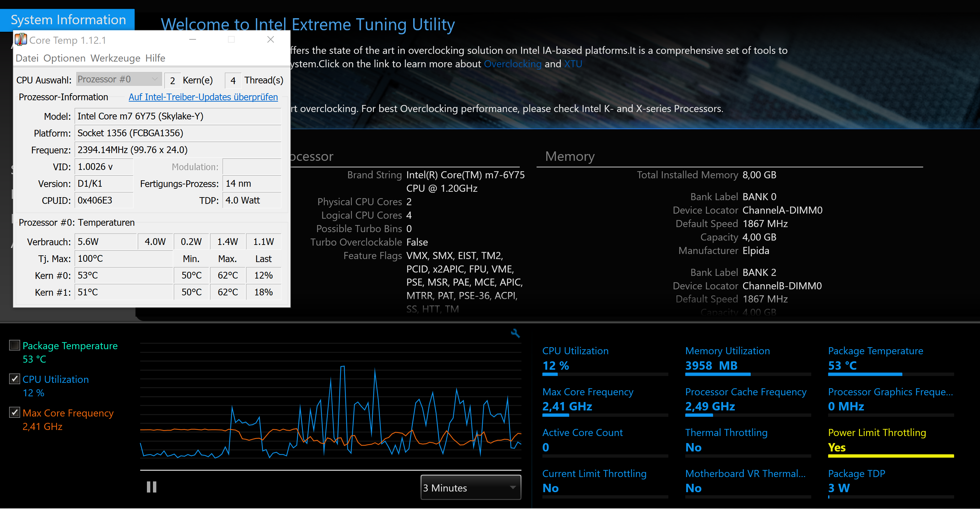Image resolution: width=980 pixels, height=509 pixels.
Task: Click the Max Core Frequency monitor tile
Action: [605, 401]
